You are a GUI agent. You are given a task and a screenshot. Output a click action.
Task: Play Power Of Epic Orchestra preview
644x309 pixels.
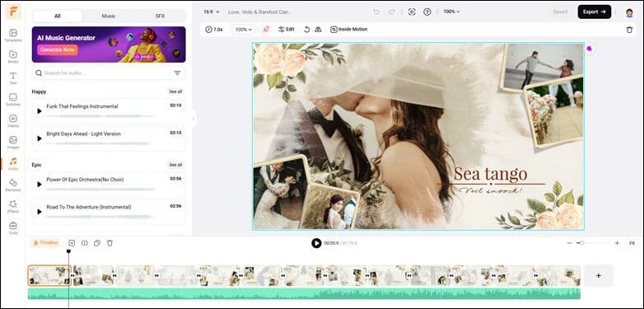click(x=40, y=184)
